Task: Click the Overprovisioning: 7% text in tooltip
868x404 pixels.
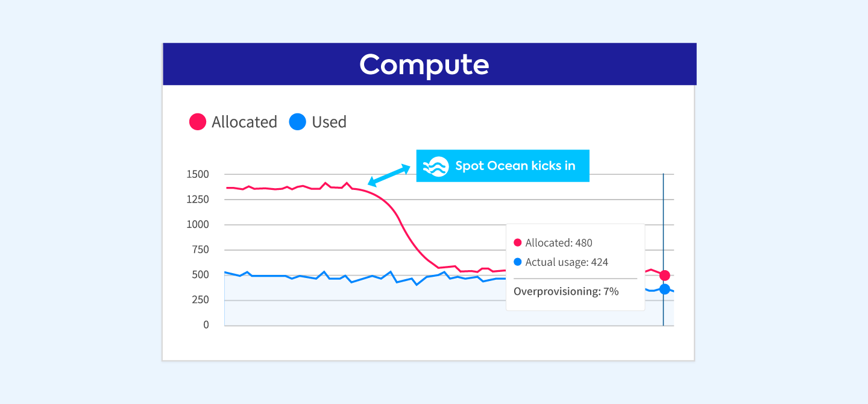Action: (566, 292)
